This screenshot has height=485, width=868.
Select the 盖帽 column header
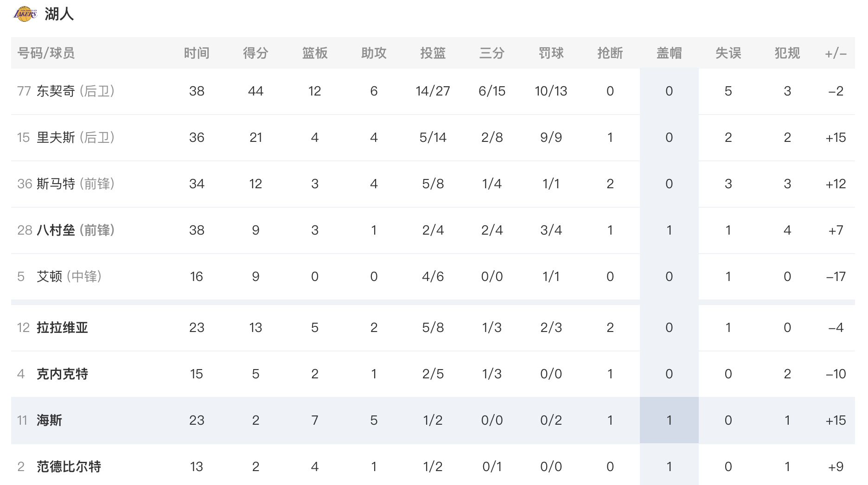tap(669, 53)
